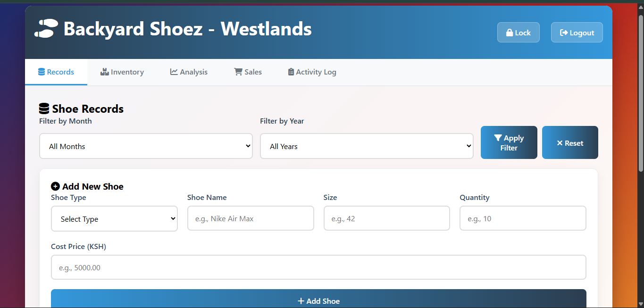Click the Logout arrow icon
Viewport: 644px width, 308px height.
pyautogui.click(x=563, y=33)
